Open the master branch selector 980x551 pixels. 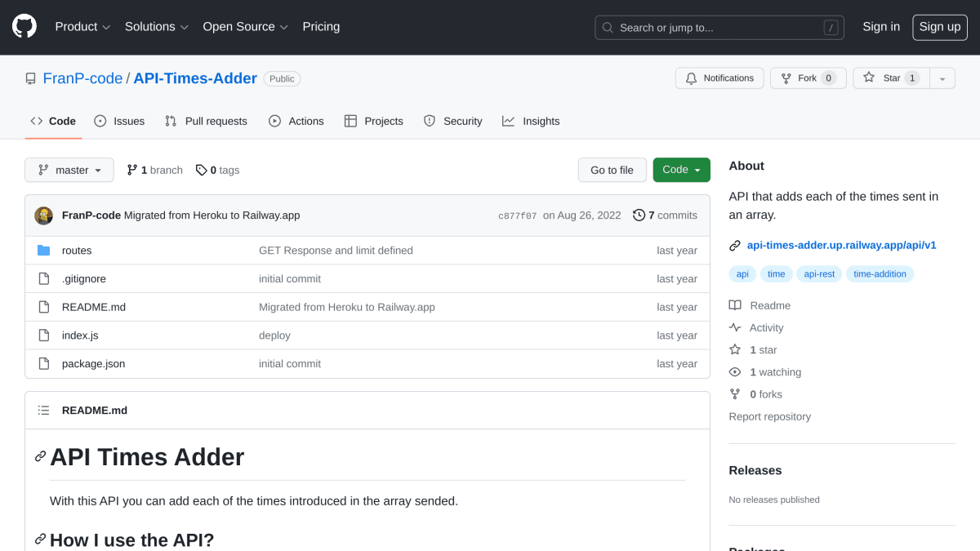coord(69,170)
